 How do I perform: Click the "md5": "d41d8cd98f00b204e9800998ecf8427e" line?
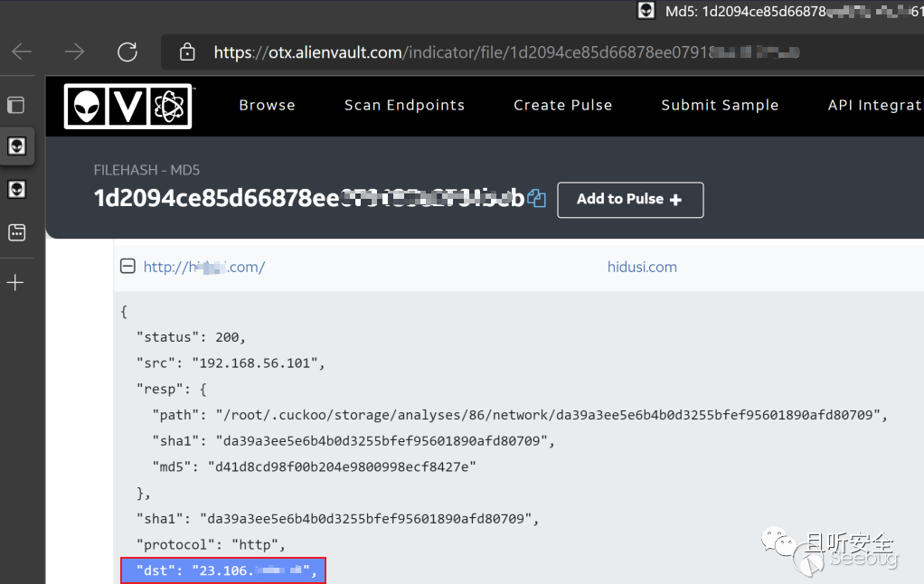pyautogui.click(x=314, y=466)
